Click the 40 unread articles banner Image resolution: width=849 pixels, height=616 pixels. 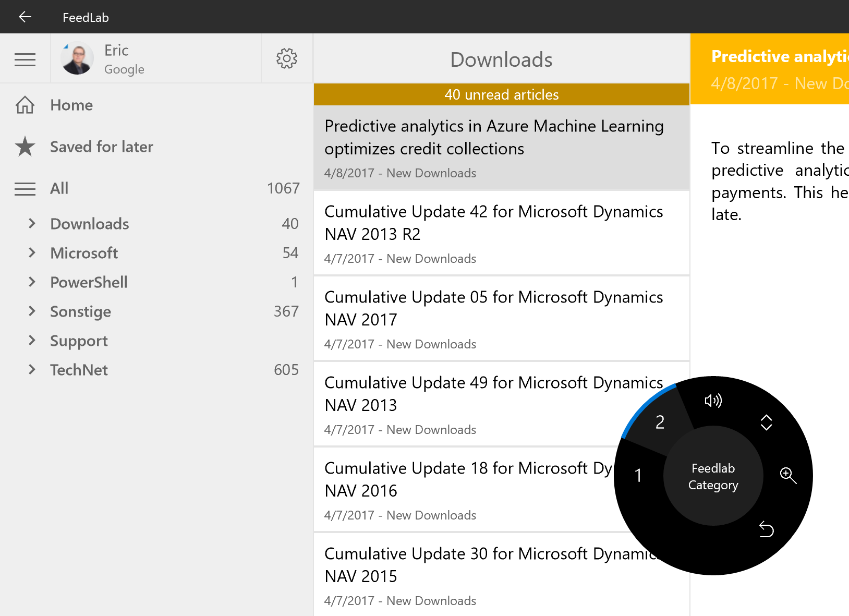[502, 94]
